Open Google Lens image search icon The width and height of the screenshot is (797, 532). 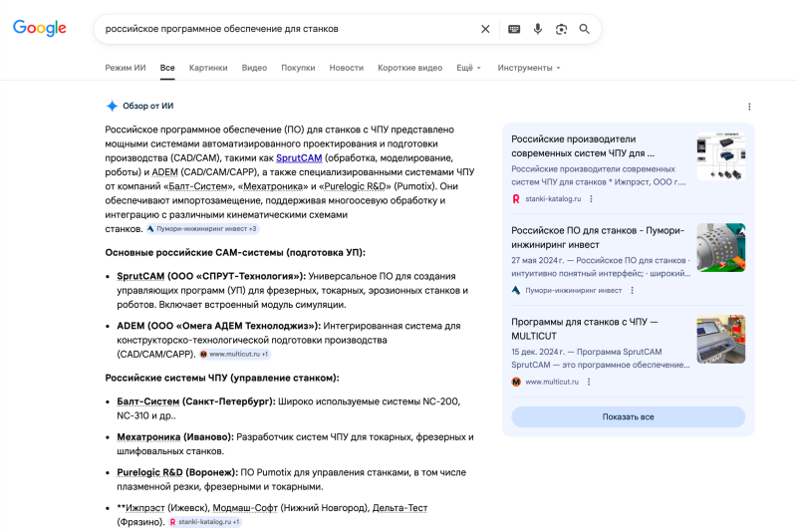(x=561, y=29)
